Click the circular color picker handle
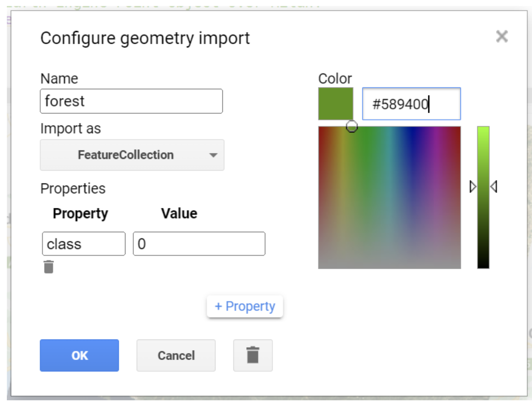The height and width of the screenshot is (408, 532). coord(351,126)
